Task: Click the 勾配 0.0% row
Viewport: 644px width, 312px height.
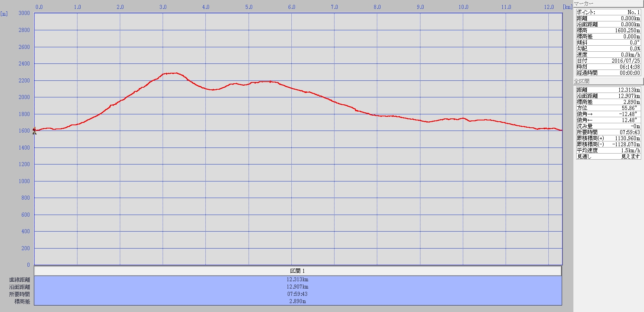Action: [608, 48]
